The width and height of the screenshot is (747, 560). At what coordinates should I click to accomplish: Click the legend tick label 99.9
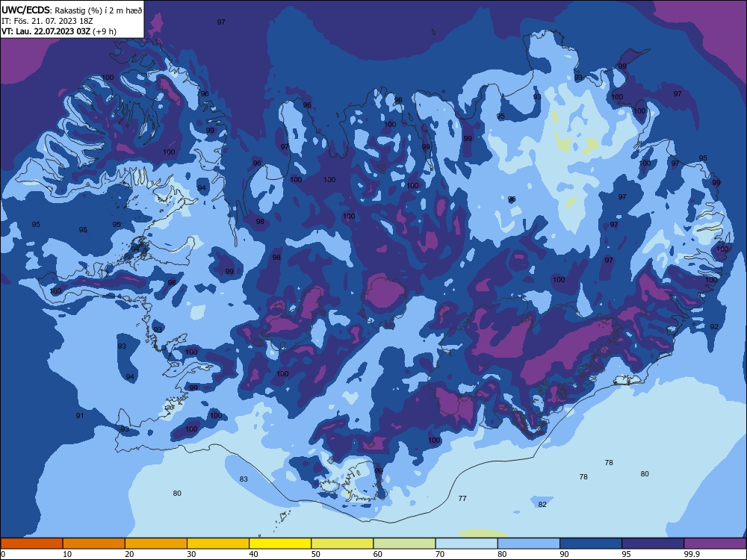pyautogui.click(x=692, y=554)
